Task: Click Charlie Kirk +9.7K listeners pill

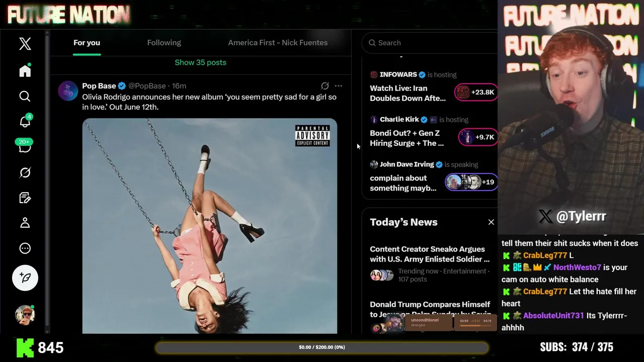Action: click(478, 137)
